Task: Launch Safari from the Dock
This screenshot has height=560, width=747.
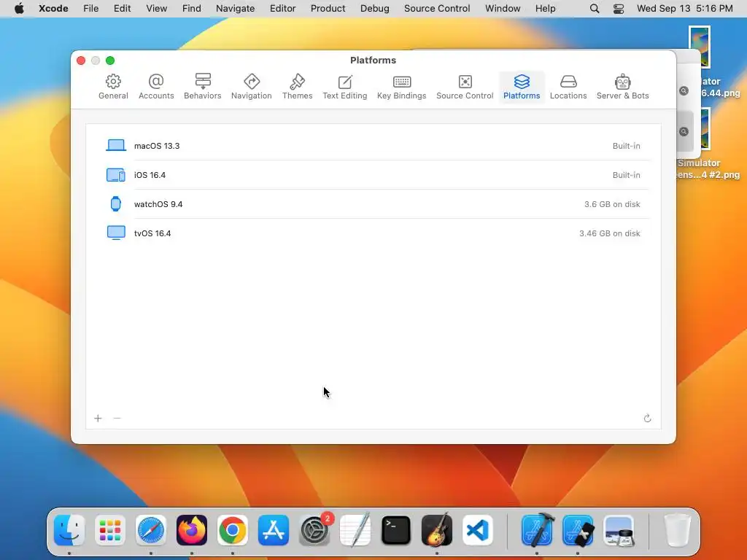Action: click(x=151, y=530)
